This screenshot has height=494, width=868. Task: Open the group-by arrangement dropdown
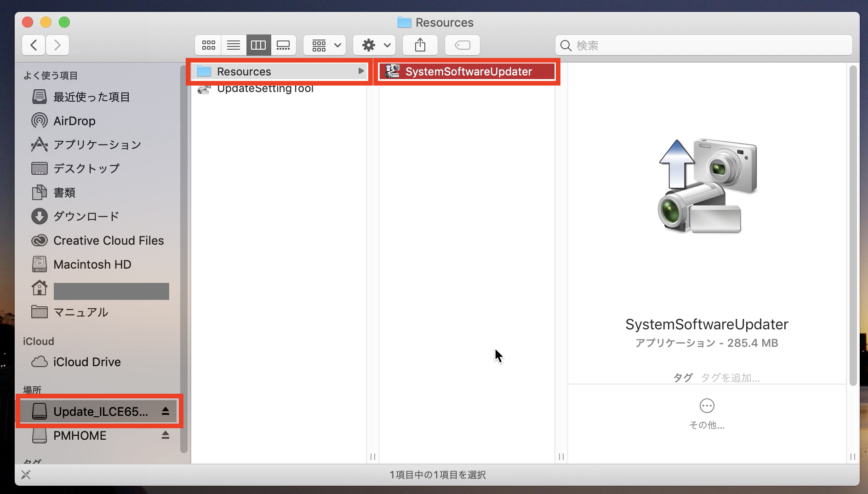[x=325, y=45]
